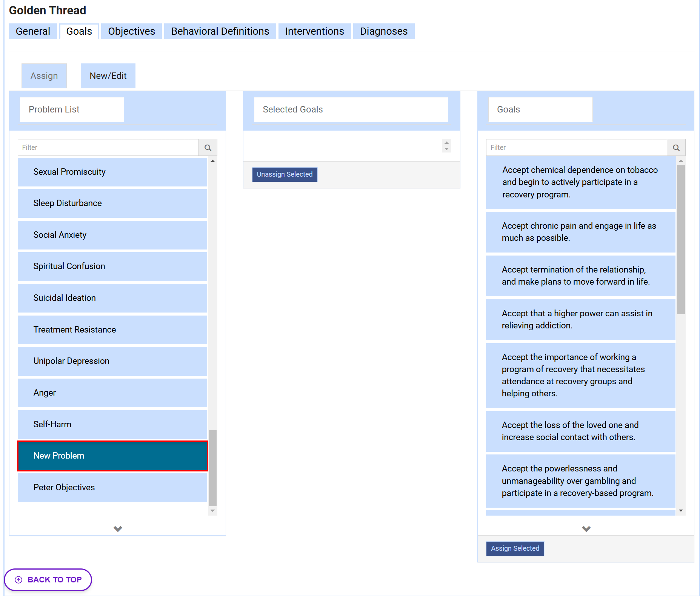
Task: Select the Unipolar Depression problem
Action: (x=112, y=361)
